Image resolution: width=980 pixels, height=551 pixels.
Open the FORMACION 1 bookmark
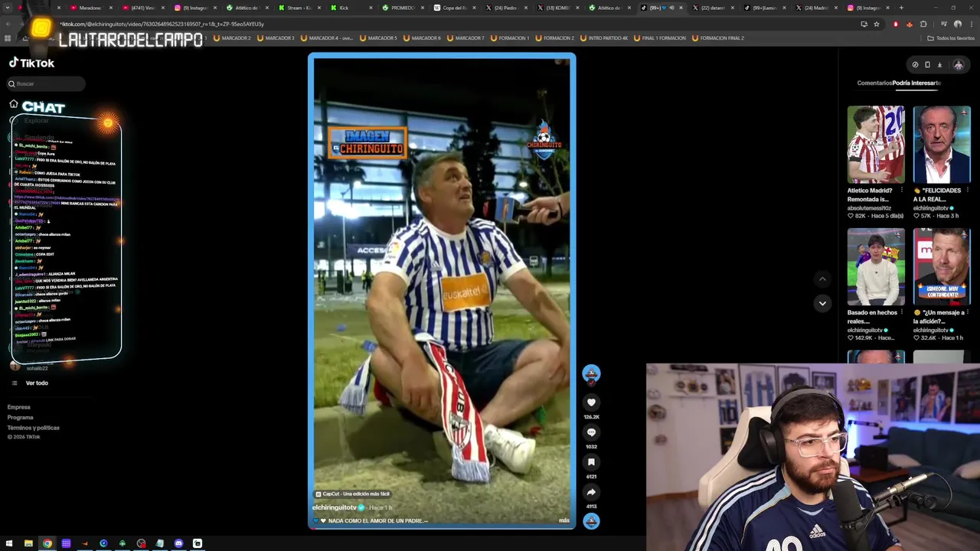click(x=510, y=37)
